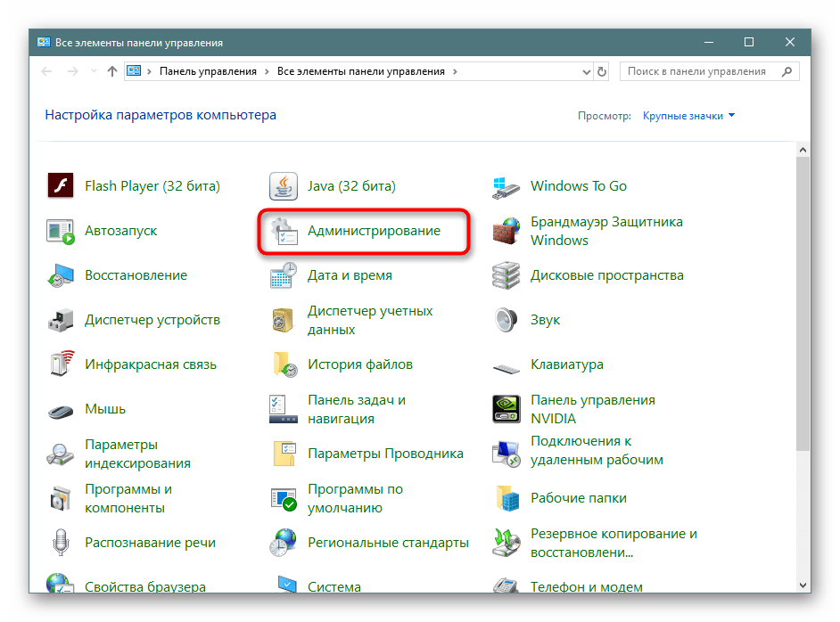This screenshot has width=840, height=622.
Task: Refresh the Control Panel view
Action: (602, 71)
